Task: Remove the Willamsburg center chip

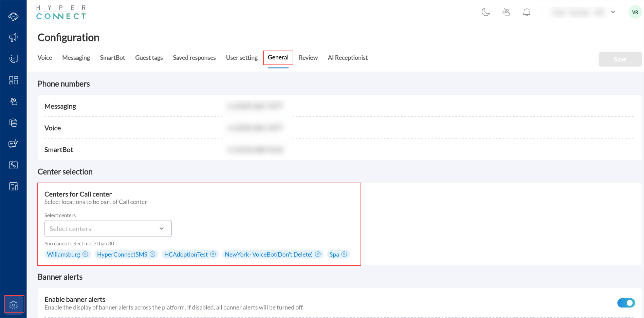Action: pyautogui.click(x=86, y=254)
